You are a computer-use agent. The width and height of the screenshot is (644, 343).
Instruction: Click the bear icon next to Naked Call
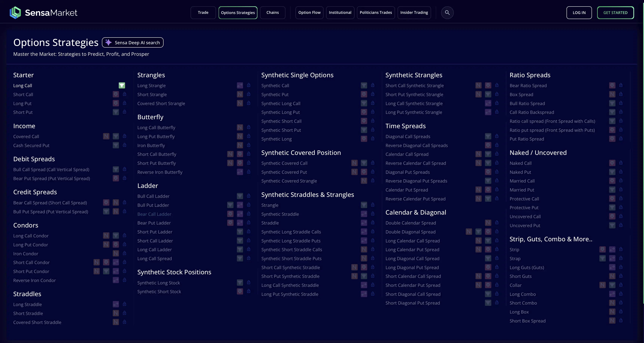click(x=612, y=163)
